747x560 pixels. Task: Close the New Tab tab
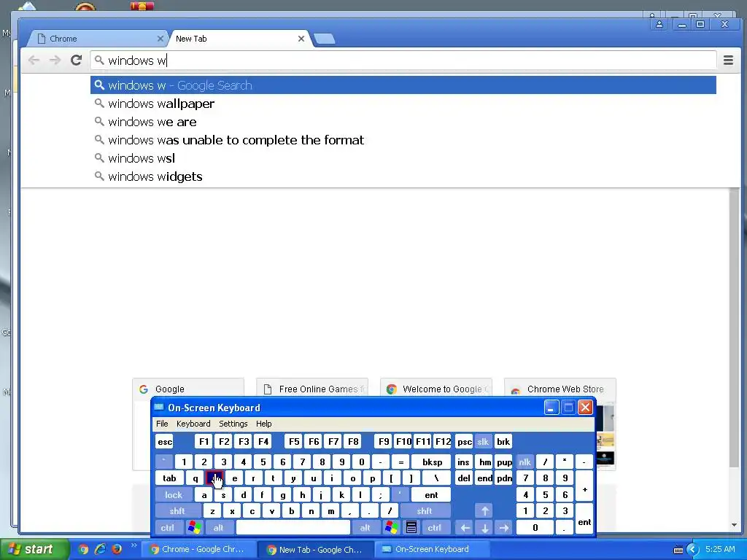[x=301, y=39]
